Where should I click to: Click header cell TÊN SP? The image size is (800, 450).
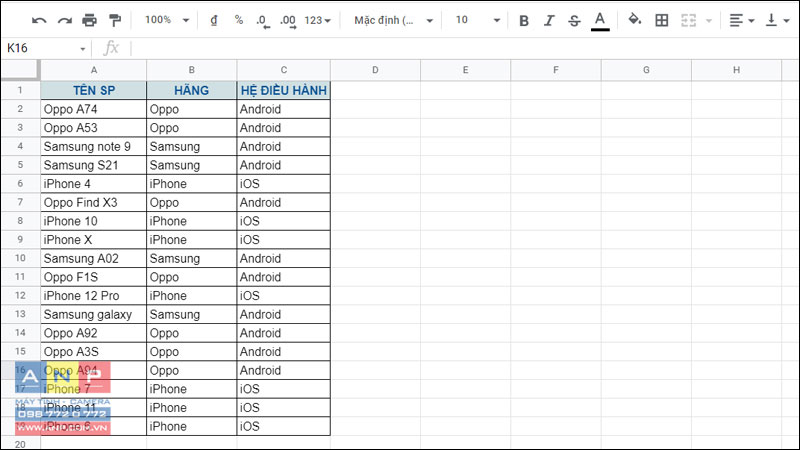[x=94, y=90]
